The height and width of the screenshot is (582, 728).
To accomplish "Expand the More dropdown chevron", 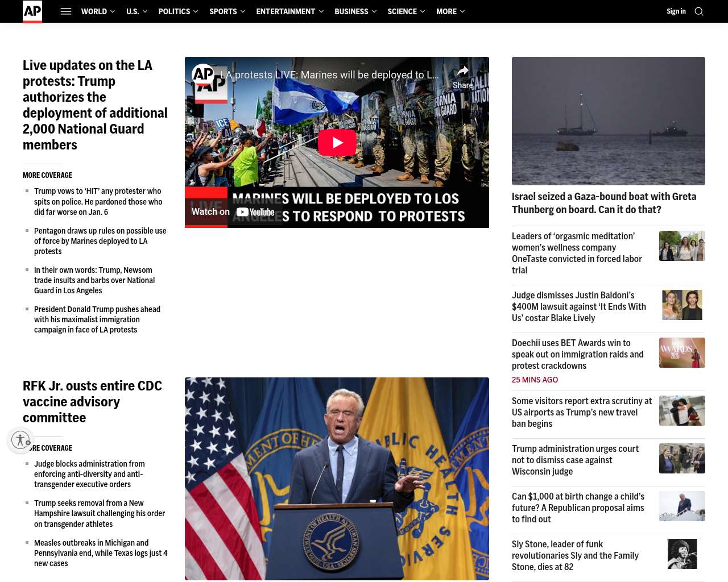I will [462, 11].
